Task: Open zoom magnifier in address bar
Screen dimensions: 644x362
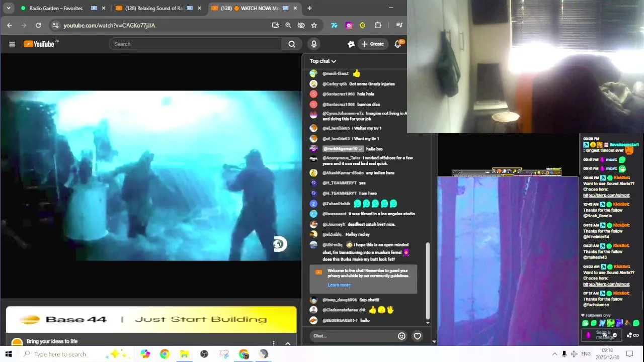Action: coord(288,25)
